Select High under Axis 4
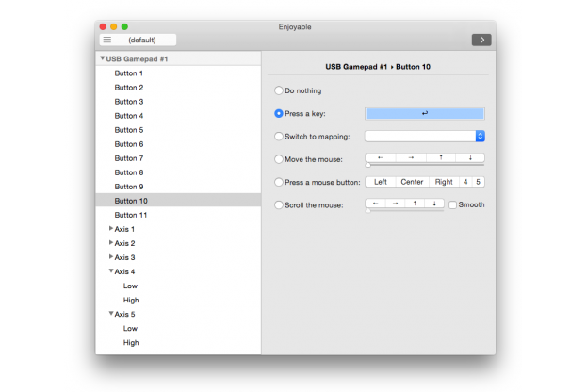Image resolution: width=587 pixels, height=392 pixels. [178, 301]
